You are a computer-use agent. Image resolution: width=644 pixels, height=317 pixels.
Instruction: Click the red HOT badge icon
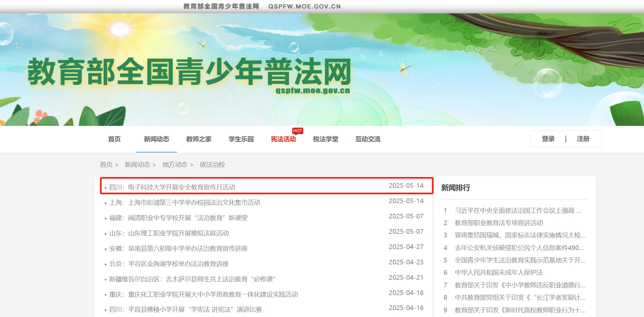[298, 131]
